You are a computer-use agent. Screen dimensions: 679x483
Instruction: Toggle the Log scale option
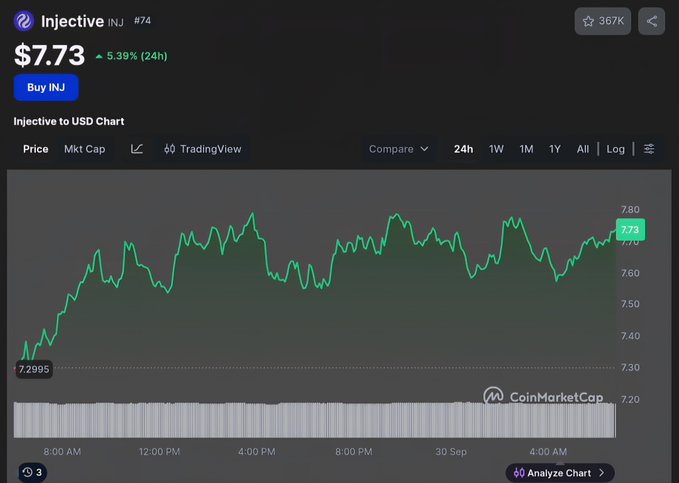(x=615, y=149)
